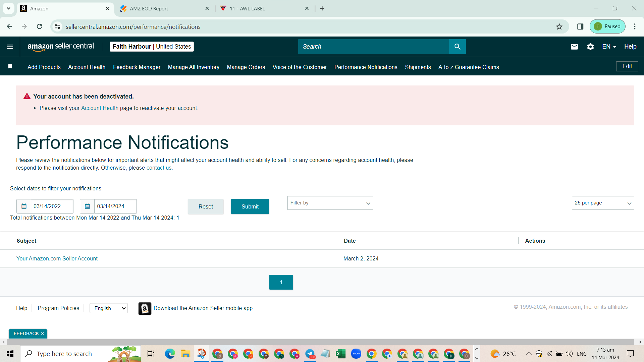The image size is (644, 362).
Task: Open the settings gear icon
Action: click(x=590, y=47)
